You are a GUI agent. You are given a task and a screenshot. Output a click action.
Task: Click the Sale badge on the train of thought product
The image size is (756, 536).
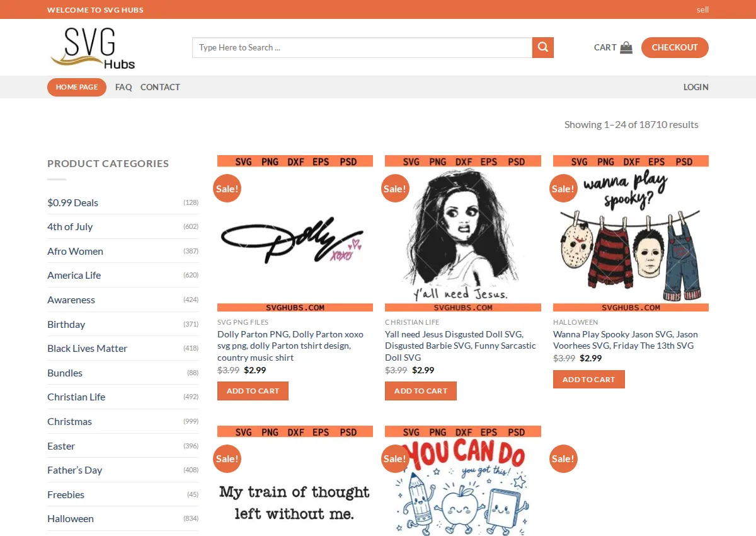[227, 459]
